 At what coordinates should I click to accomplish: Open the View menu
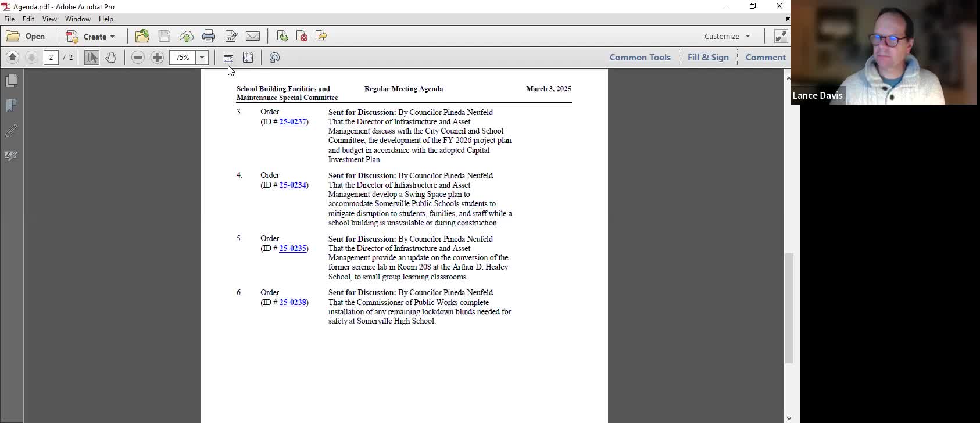[x=49, y=19]
